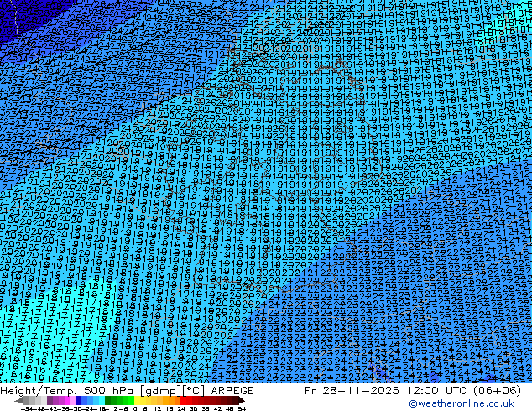
Task: Click the dark blue swatch in the temperature legend
Action: point(79,400)
